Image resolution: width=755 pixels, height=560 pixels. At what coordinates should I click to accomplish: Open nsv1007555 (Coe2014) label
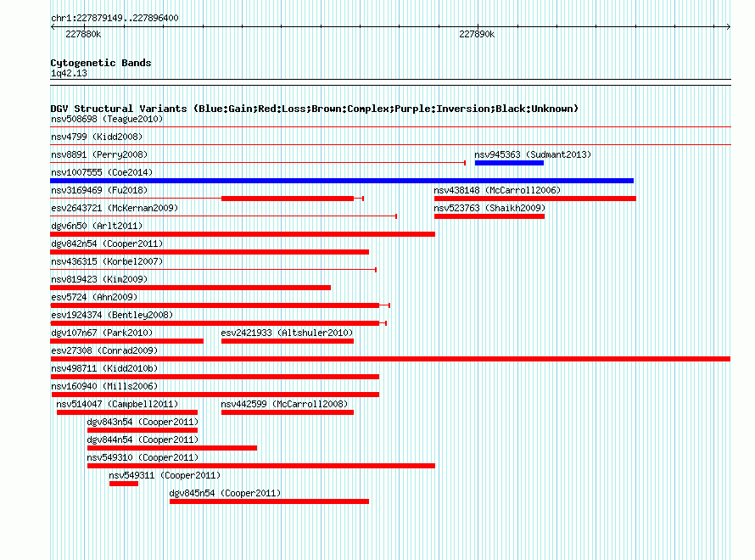coord(102,172)
